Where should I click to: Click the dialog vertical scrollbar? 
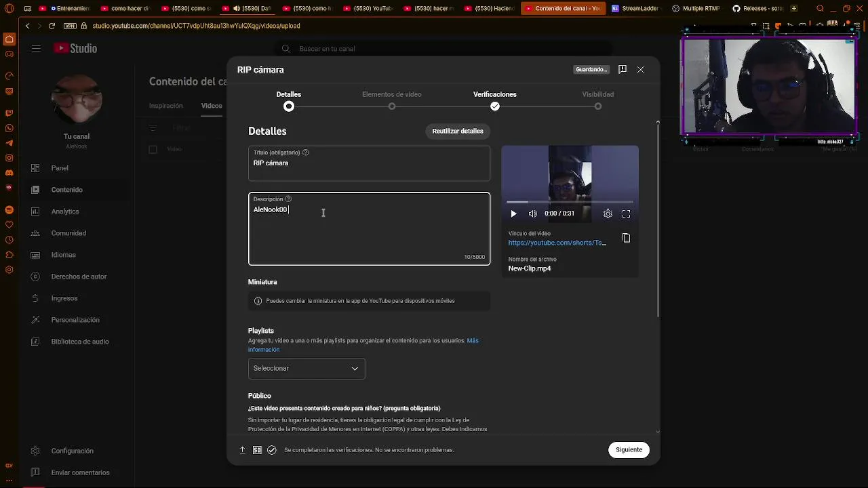pos(657,218)
